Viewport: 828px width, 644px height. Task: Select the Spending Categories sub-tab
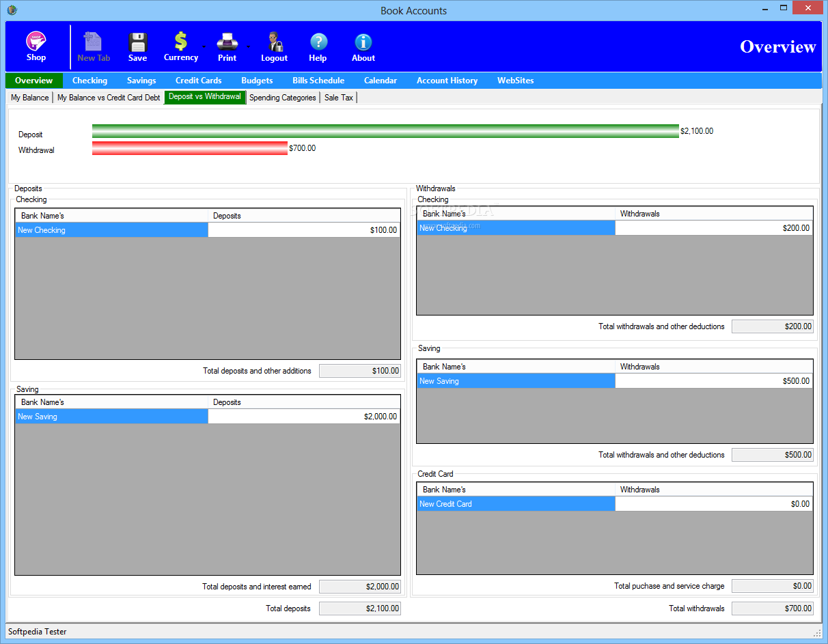coord(283,98)
